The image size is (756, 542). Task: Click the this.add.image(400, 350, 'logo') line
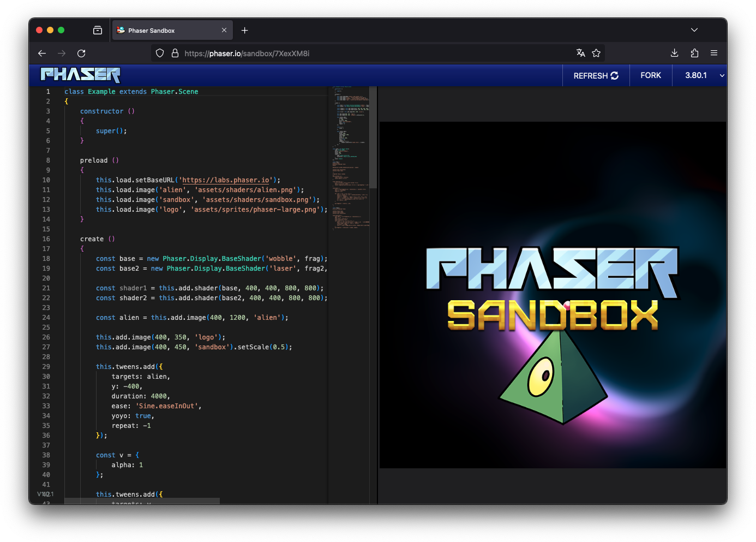pos(160,337)
